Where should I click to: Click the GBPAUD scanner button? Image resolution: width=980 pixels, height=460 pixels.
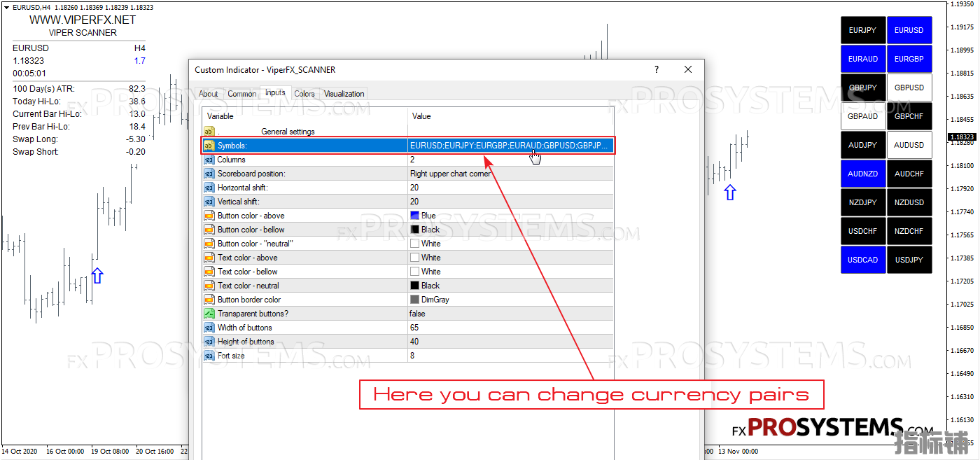click(x=862, y=117)
